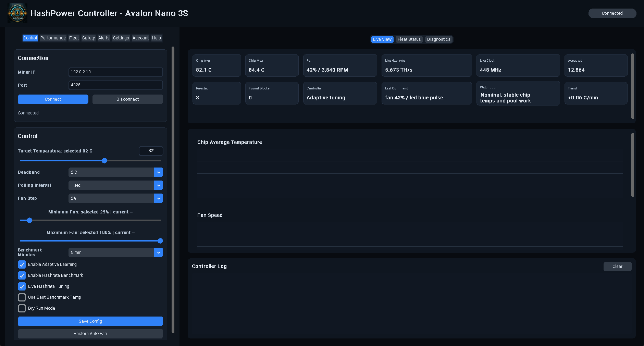Open the Deadband dropdown
Viewport: 644px width, 346px height.
click(x=116, y=172)
